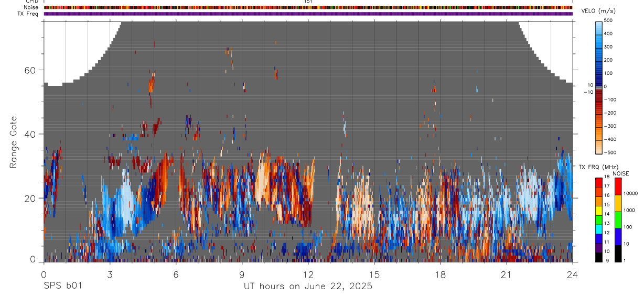
Task: Click the x-axis tick label '15'
Action: point(374,275)
